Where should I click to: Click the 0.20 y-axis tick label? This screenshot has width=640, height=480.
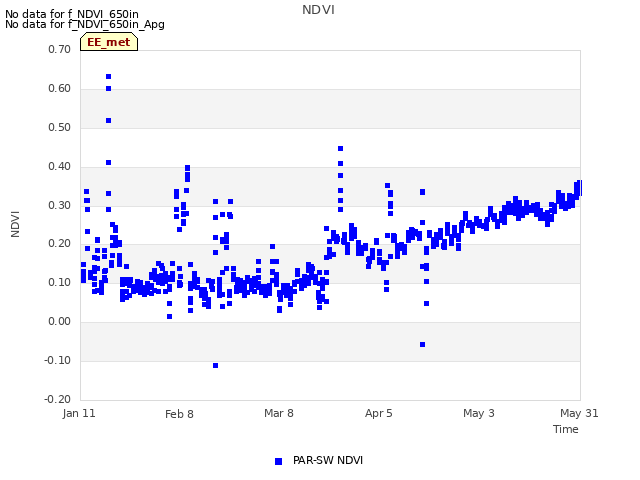[x=60, y=244]
